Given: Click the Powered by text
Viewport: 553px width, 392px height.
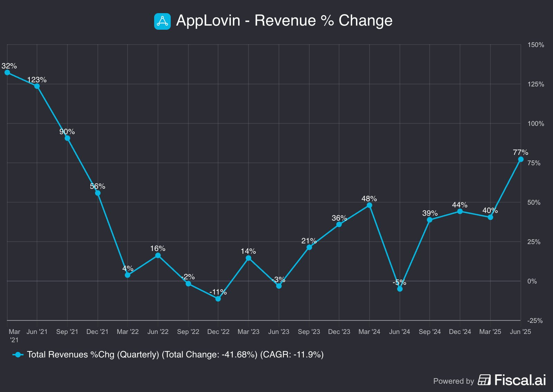Looking at the screenshot, I should point(453,381).
